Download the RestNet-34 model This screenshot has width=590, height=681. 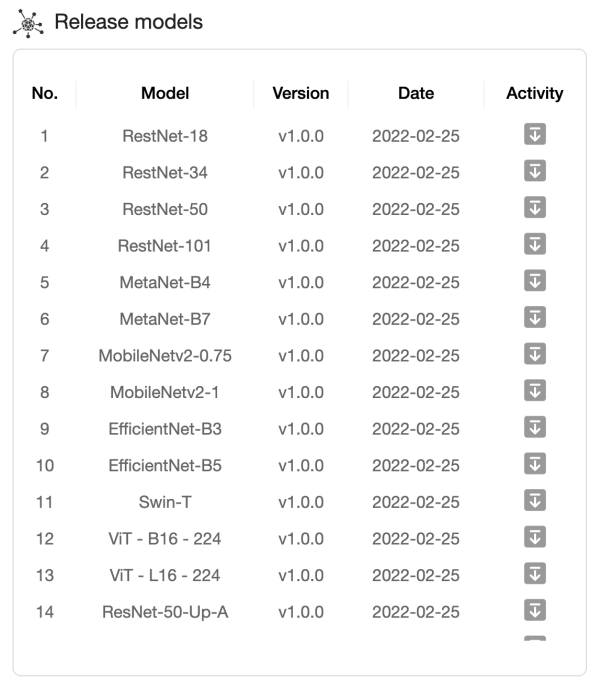tap(535, 171)
